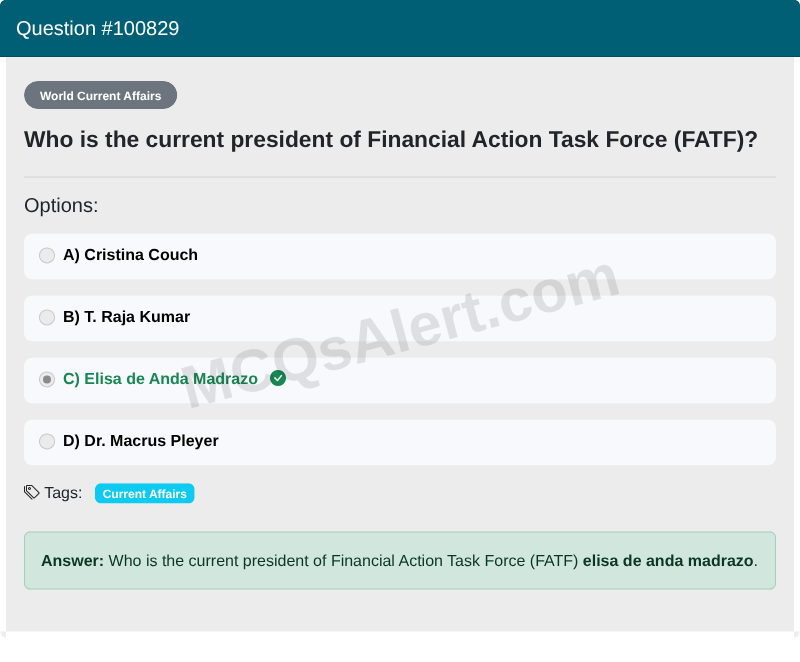
Task: Click the "Options:" heading
Action: [x=61, y=206]
